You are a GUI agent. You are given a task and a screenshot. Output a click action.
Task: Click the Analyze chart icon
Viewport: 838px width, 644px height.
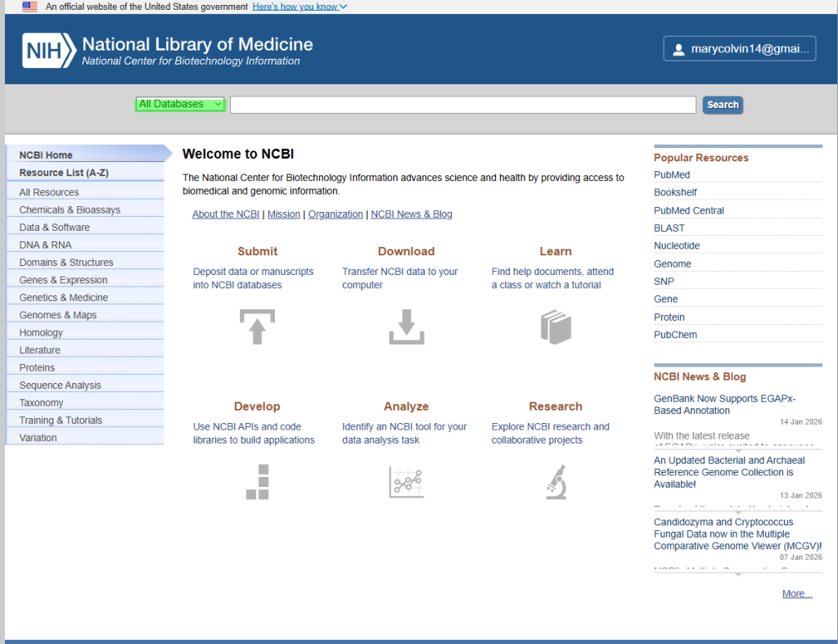pos(406,481)
